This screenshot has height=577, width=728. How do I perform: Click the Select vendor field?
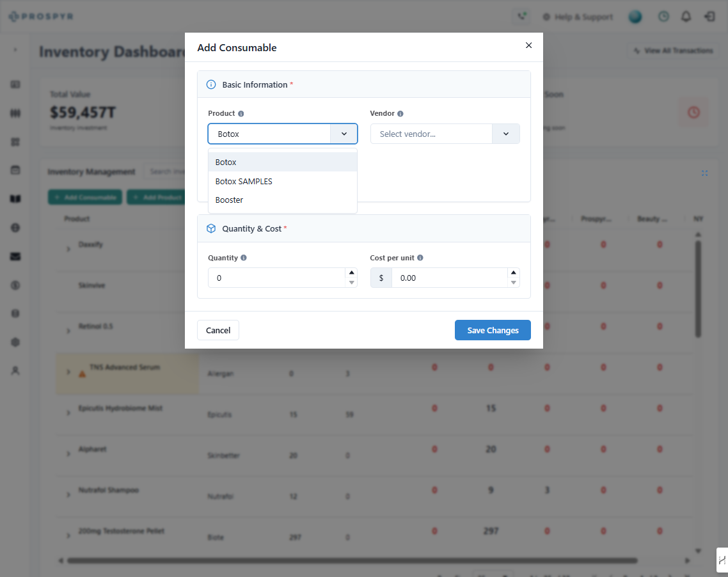pyautogui.click(x=431, y=134)
